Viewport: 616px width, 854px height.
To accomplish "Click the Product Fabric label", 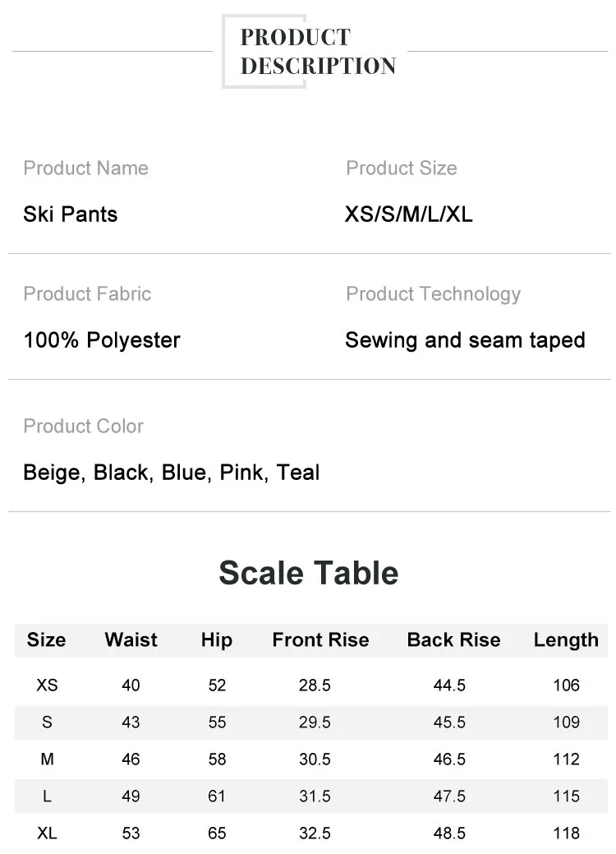I will (87, 294).
